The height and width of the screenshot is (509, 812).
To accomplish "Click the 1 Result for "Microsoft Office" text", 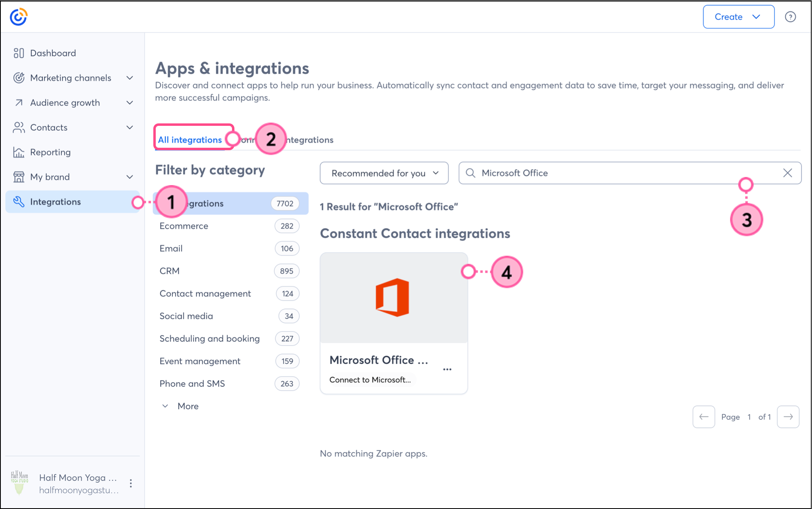I will (389, 207).
